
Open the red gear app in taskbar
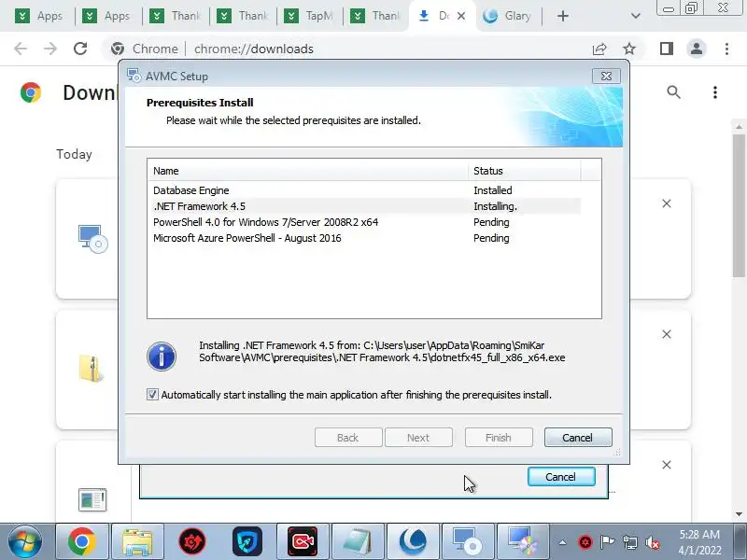pyautogui.click(x=192, y=541)
